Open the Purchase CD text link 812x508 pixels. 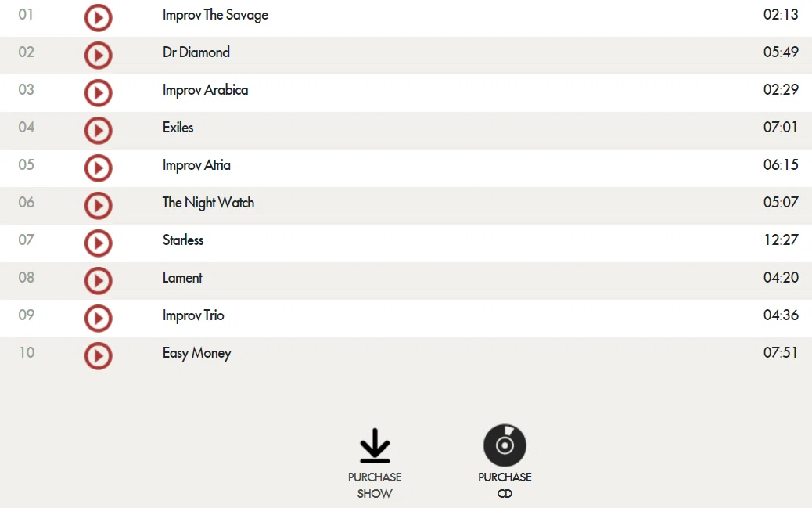[505, 485]
